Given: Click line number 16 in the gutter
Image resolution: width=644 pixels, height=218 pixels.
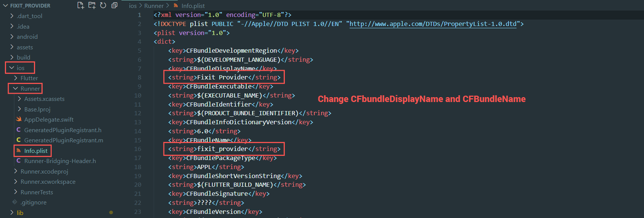Looking at the screenshot, I should click(138, 149).
